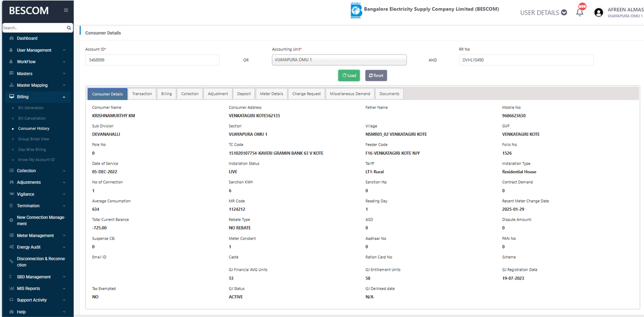The height and width of the screenshot is (317, 644).
Task: Click the Account ID field with 5468999
Action: 153,60
